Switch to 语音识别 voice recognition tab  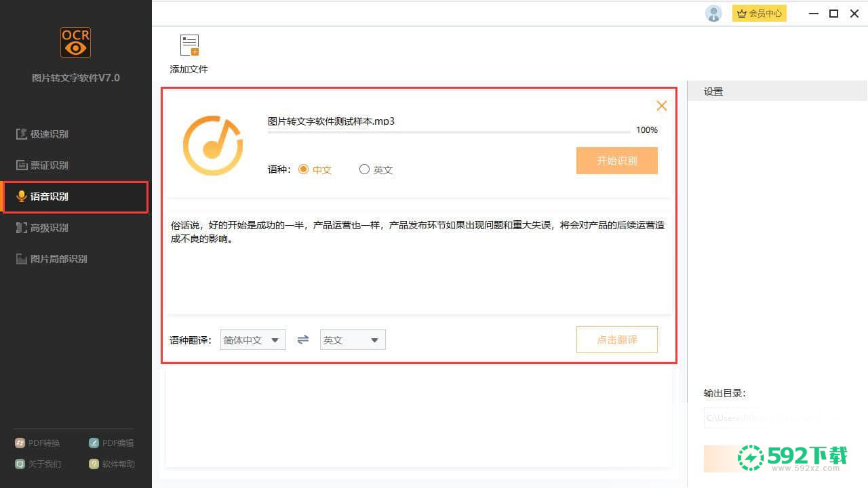click(x=75, y=197)
